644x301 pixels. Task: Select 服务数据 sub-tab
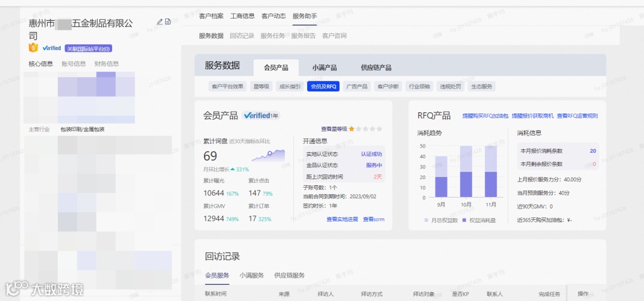pyautogui.click(x=211, y=36)
